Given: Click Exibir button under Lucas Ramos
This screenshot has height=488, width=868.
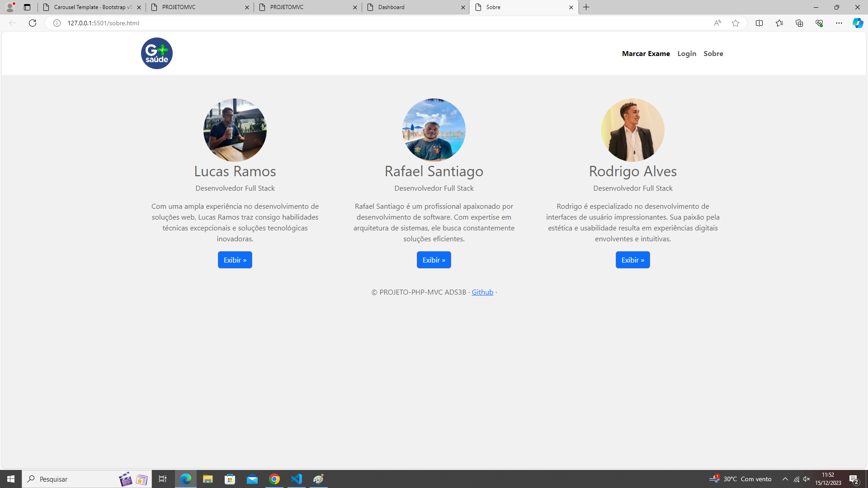Looking at the screenshot, I should click(x=235, y=260).
